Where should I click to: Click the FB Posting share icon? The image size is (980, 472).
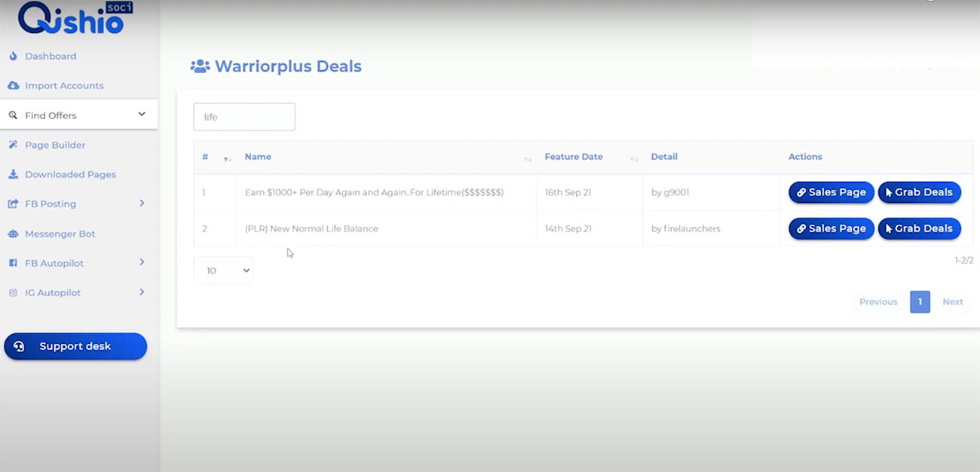[x=13, y=204]
